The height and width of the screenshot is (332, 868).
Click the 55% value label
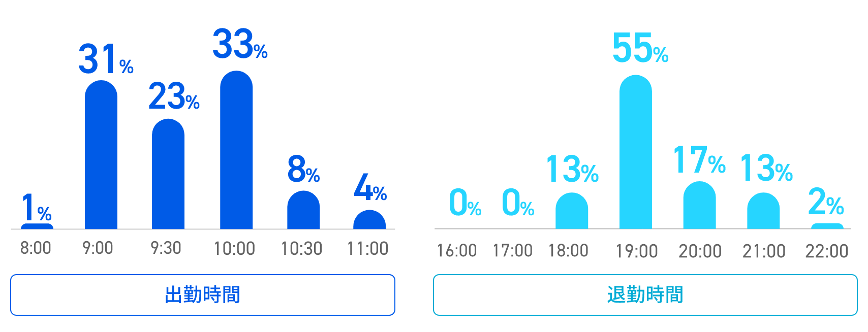click(640, 48)
